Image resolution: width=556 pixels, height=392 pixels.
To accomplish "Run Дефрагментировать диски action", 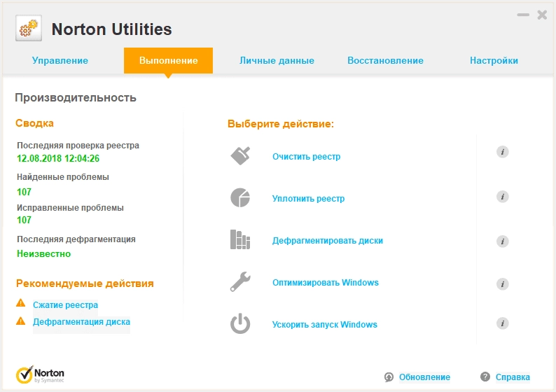I will click(x=328, y=241).
